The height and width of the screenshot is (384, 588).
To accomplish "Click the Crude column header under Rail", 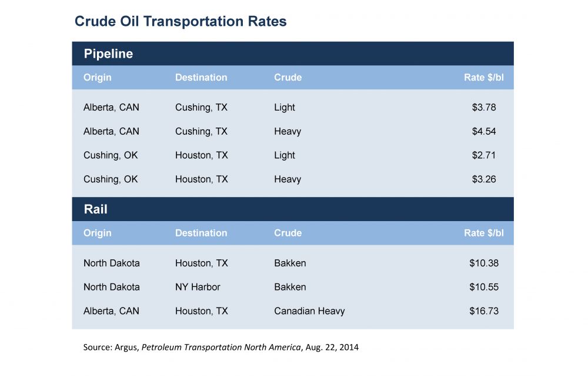I will pyautogui.click(x=288, y=233).
